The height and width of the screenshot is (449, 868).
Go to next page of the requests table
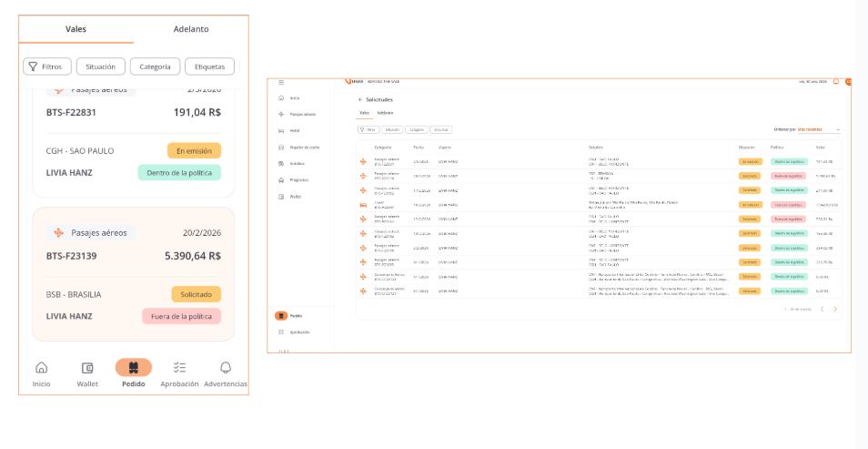tap(835, 310)
